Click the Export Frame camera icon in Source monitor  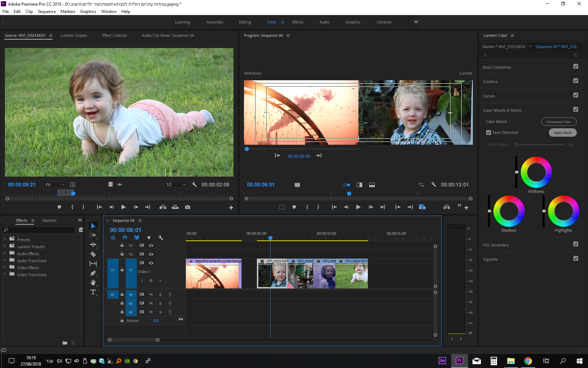188,207
